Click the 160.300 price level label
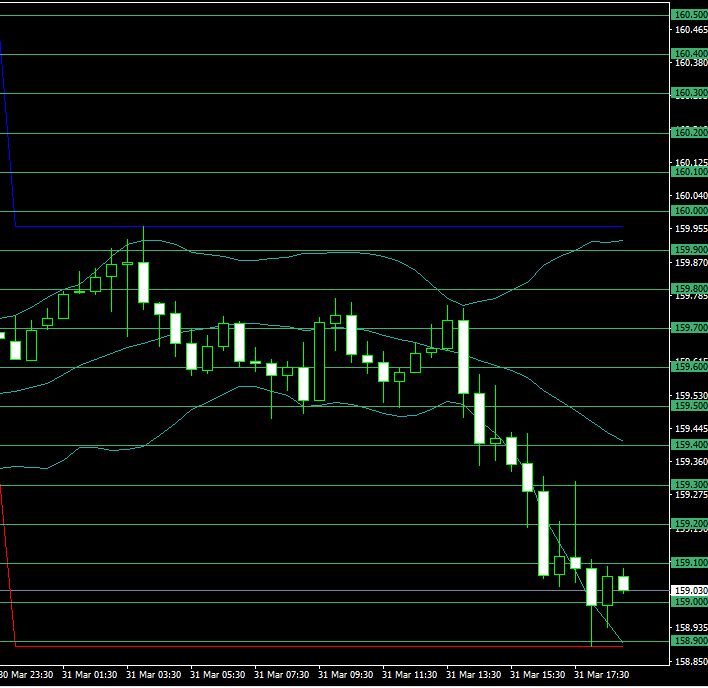 click(x=690, y=93)
